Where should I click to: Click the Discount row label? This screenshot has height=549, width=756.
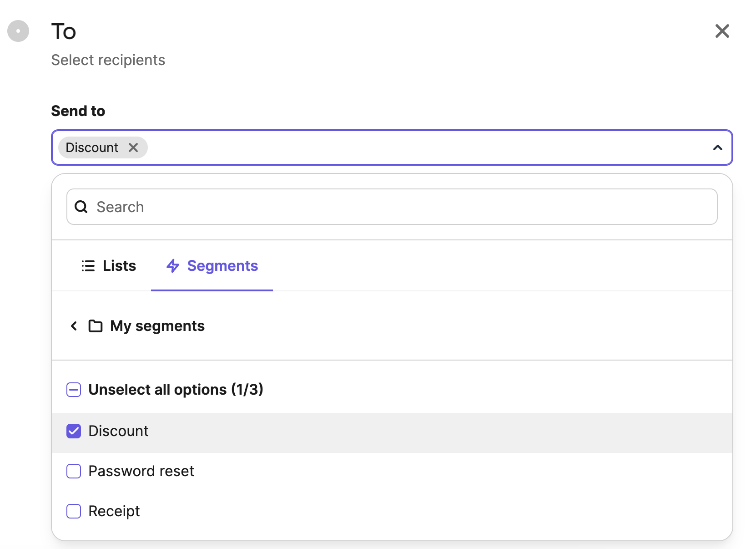[119, 431]
